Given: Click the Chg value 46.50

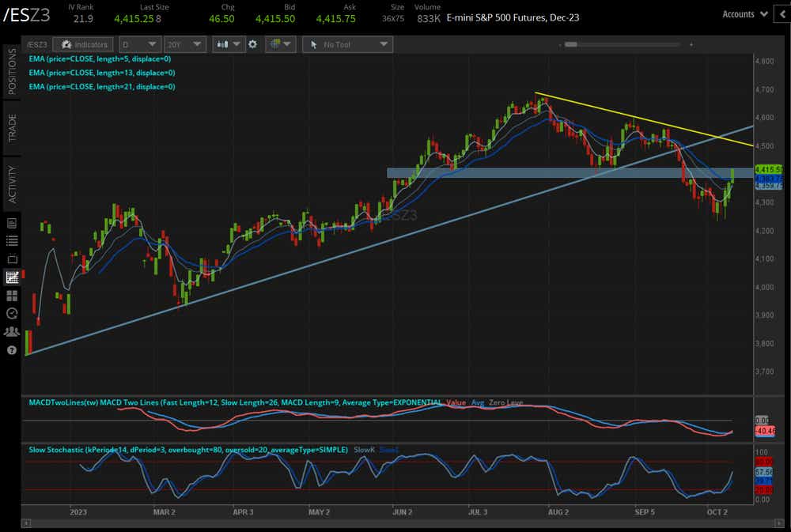Looking at the screenshot, I should click(221, 19).
